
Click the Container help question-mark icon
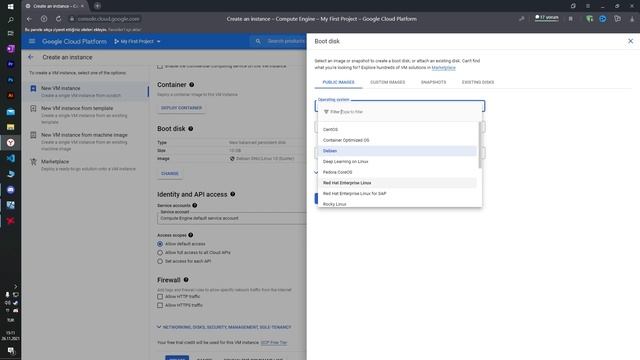[x=191, y=84]
